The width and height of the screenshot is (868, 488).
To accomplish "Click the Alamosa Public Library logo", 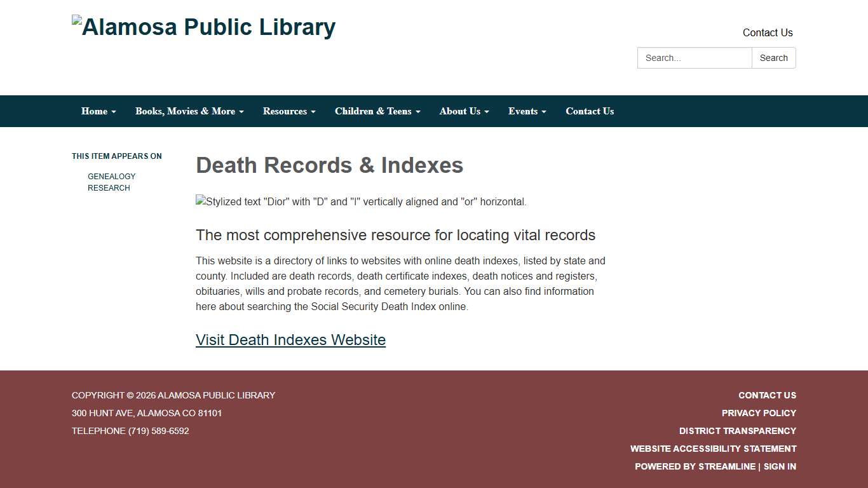I will [204, 27].
